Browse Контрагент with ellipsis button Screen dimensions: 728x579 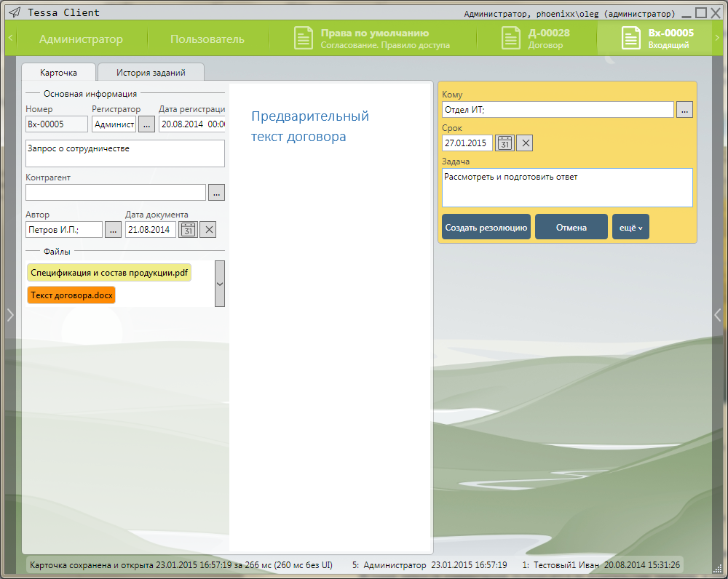[216, 193]
